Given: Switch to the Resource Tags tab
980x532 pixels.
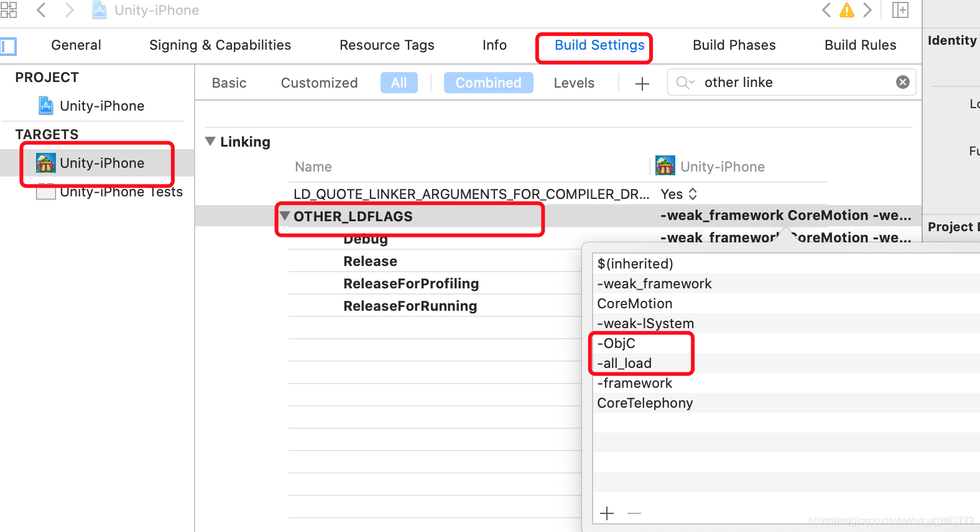Looking at the screenshot, I should pyautogui.click(x=387, y=45).
